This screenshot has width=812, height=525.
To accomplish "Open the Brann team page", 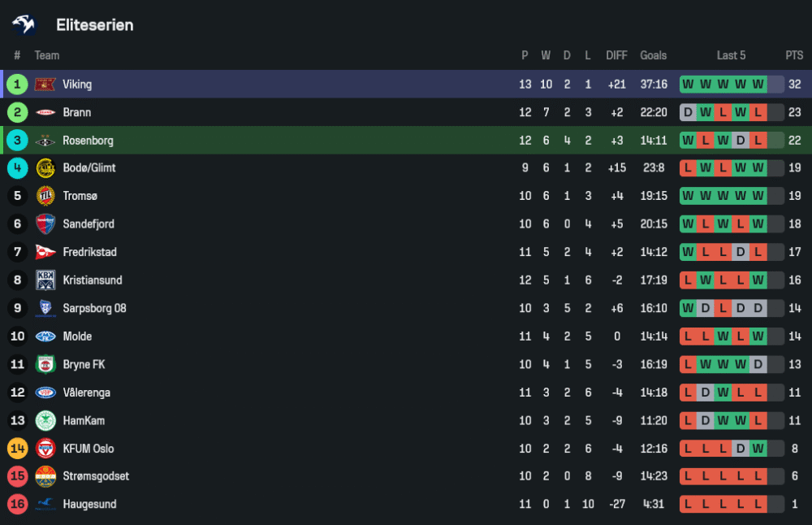I will [76, 112].
